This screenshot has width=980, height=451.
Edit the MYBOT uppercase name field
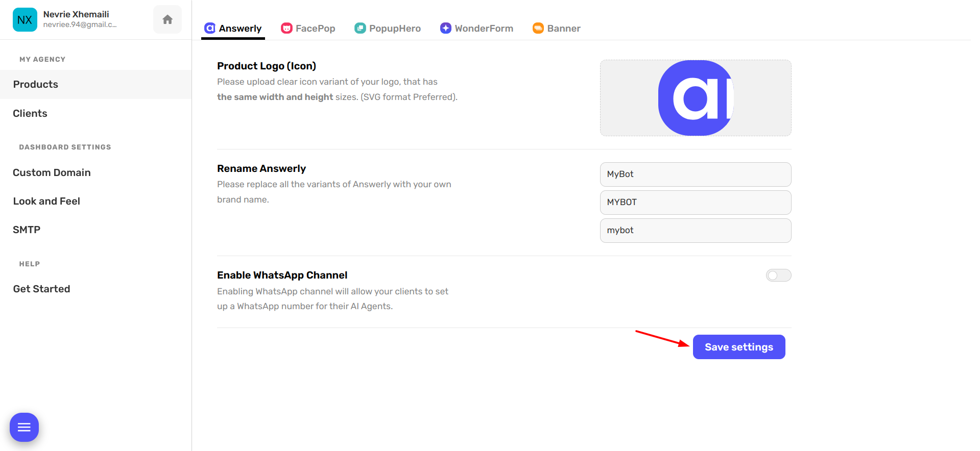tap(696, 203)
